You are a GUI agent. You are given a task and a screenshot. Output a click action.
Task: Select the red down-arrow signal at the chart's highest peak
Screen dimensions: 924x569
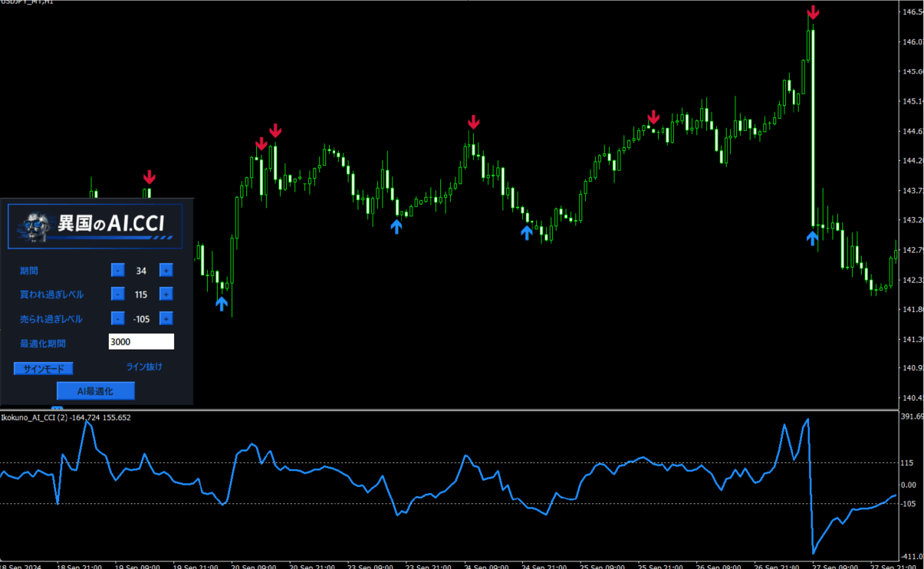(813, 12)
